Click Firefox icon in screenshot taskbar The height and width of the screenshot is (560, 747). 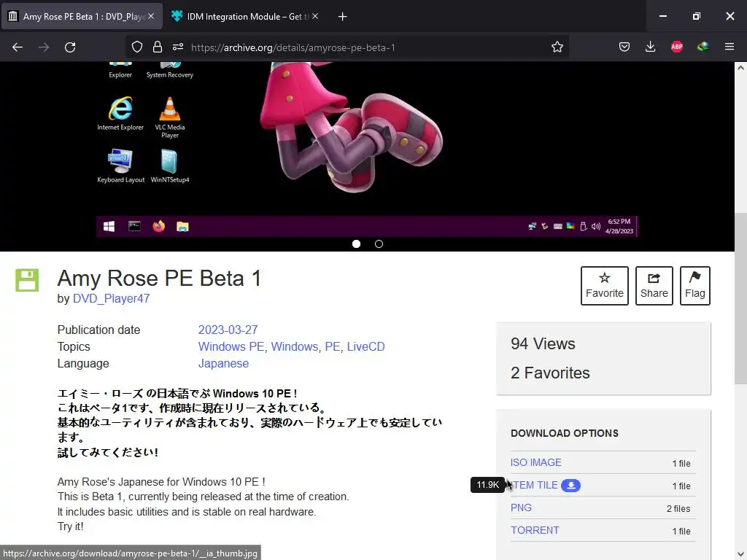[158, 226]
